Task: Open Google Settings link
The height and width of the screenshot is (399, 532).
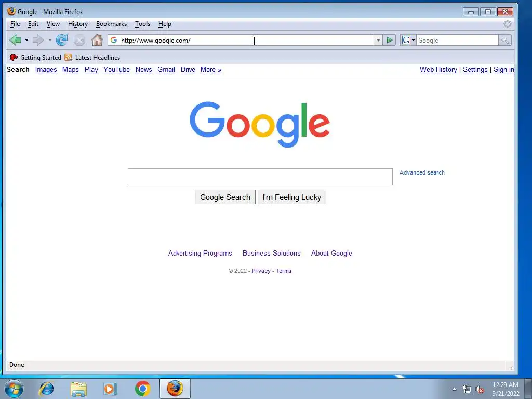Action: pyautogui.click(x=475, y=69)
